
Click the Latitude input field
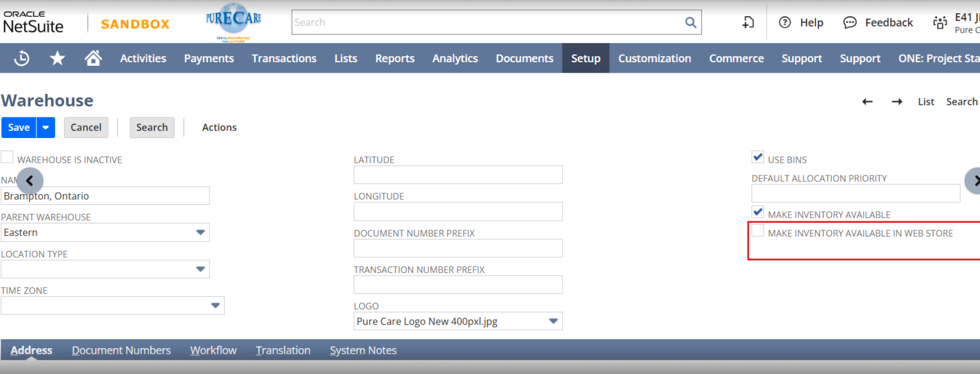pyautogui.click(x=458, y=175)
